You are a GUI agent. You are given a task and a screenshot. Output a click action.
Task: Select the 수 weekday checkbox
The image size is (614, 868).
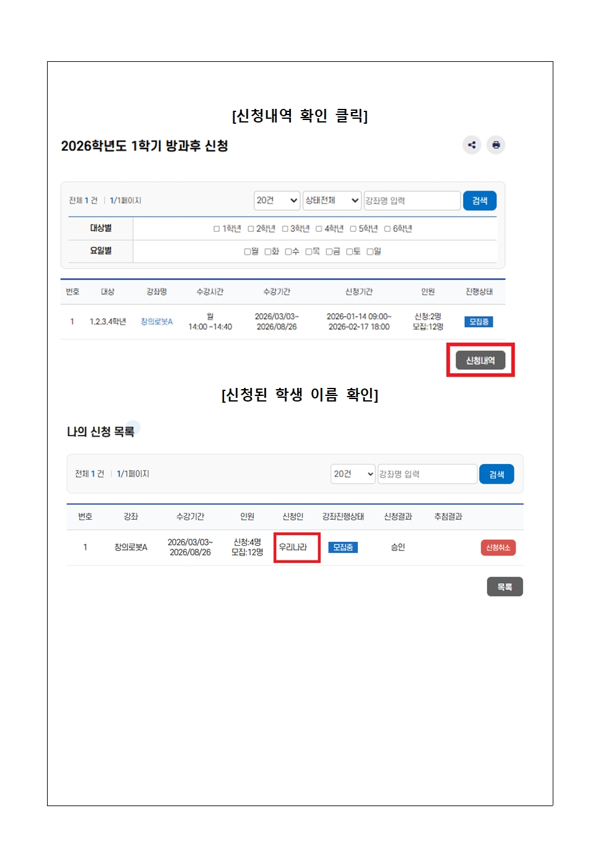[288, 252]
